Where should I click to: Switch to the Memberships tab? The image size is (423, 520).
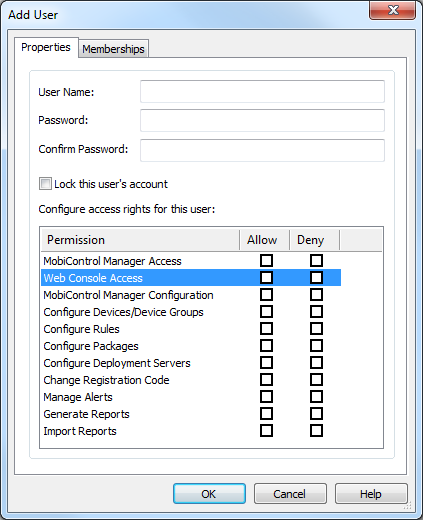pyautogui.click(x=113, y=49)
